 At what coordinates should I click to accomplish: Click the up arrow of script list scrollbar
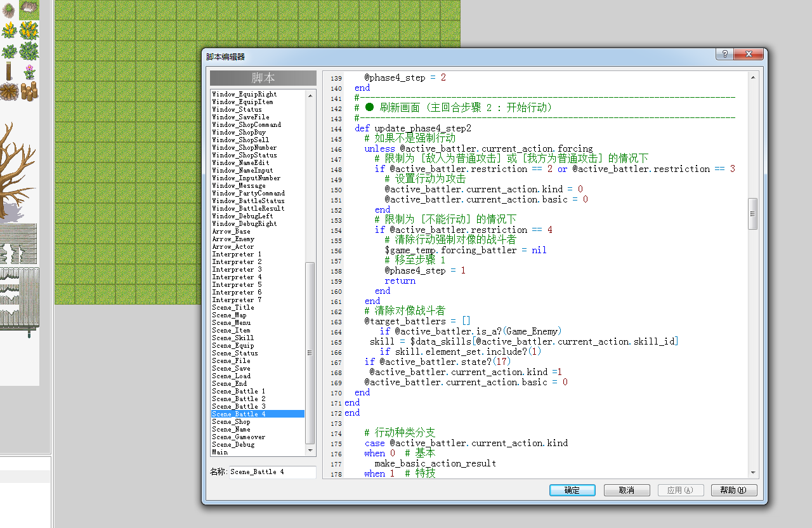pos(310,95)
